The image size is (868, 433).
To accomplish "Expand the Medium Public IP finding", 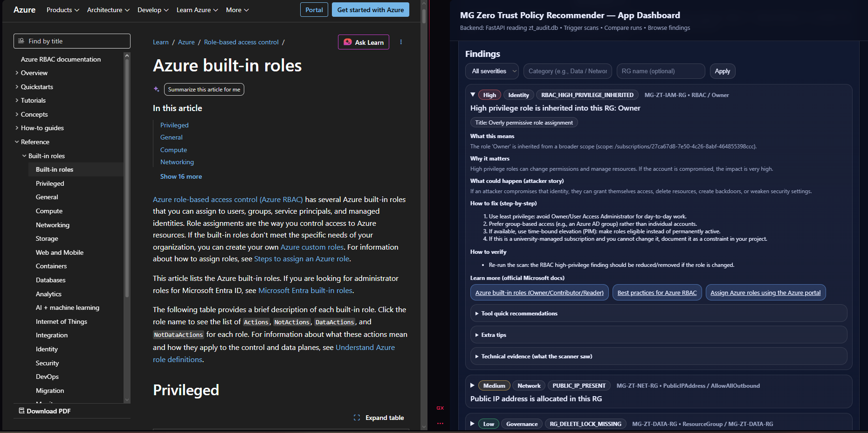I will coord(472,385).
